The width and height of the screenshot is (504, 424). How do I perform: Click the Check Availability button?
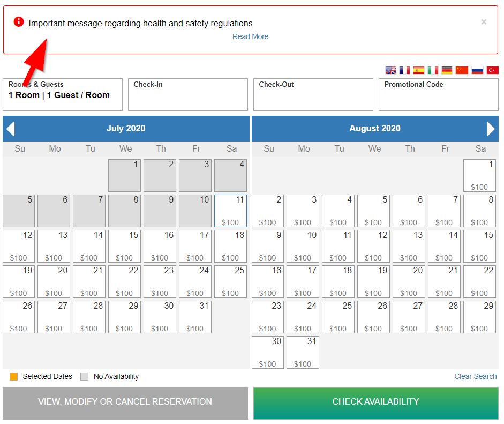pos(376,403)
